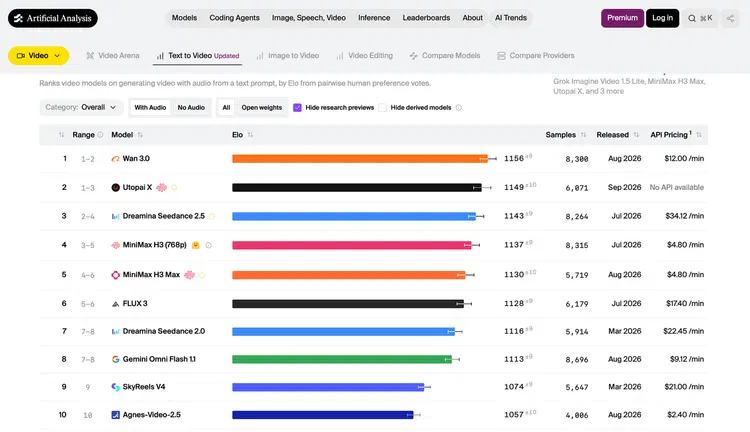Uncheck Hide research previews checkbox
The width and height of the screenshot is (750, 432).
tap(297, 108)
